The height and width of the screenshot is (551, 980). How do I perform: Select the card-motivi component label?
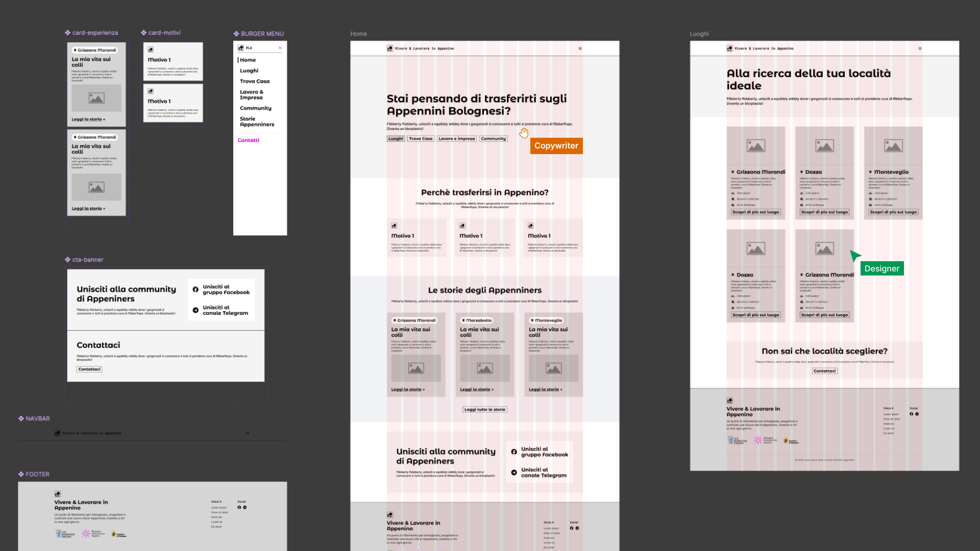tap(161, 33)
